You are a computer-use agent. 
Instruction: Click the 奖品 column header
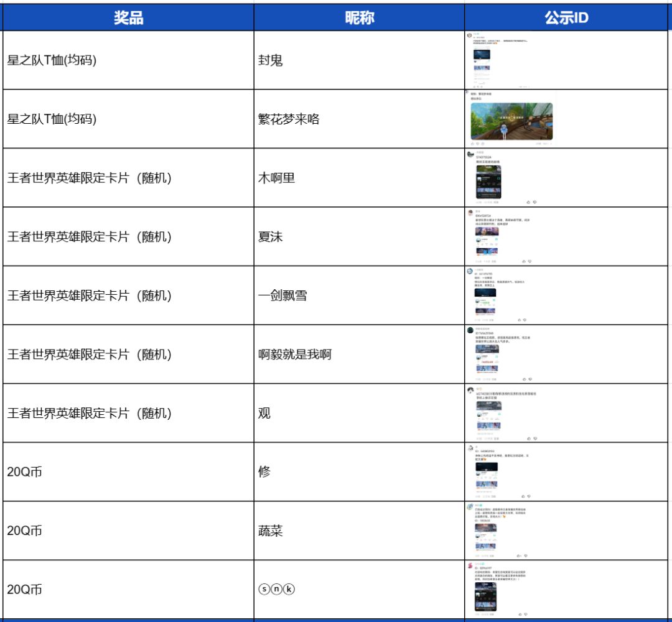pos(128,17)
